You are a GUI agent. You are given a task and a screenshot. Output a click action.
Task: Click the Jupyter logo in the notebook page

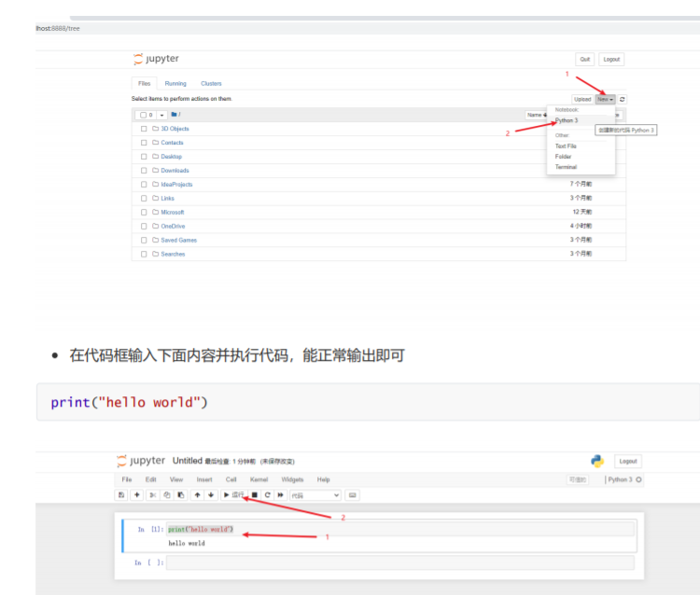tap(141, 461)
